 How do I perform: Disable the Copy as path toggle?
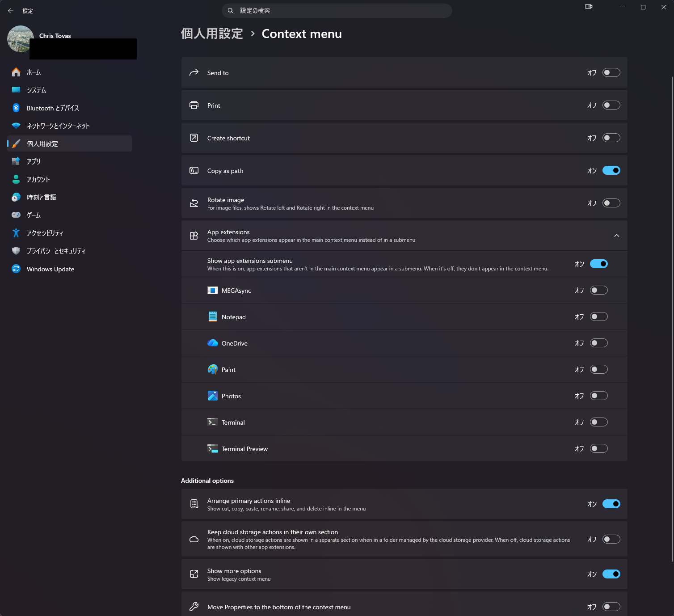[x=611, y=170]
